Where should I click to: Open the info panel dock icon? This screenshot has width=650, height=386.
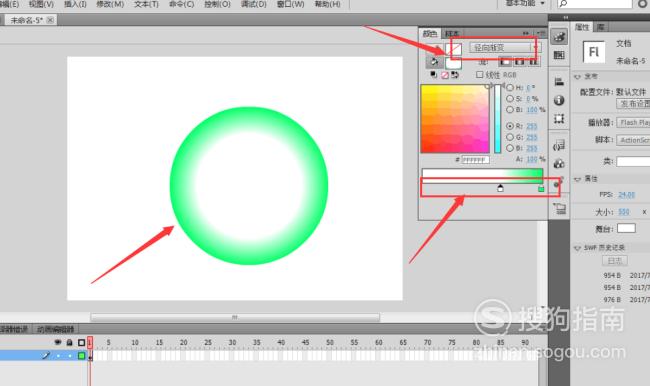(x=559, y=100)
